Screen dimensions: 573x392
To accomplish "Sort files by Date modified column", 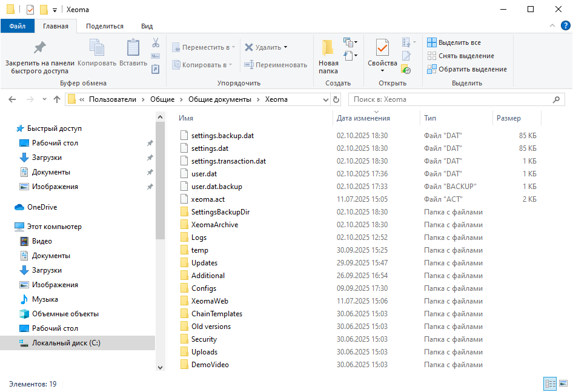I will point(363,118).
